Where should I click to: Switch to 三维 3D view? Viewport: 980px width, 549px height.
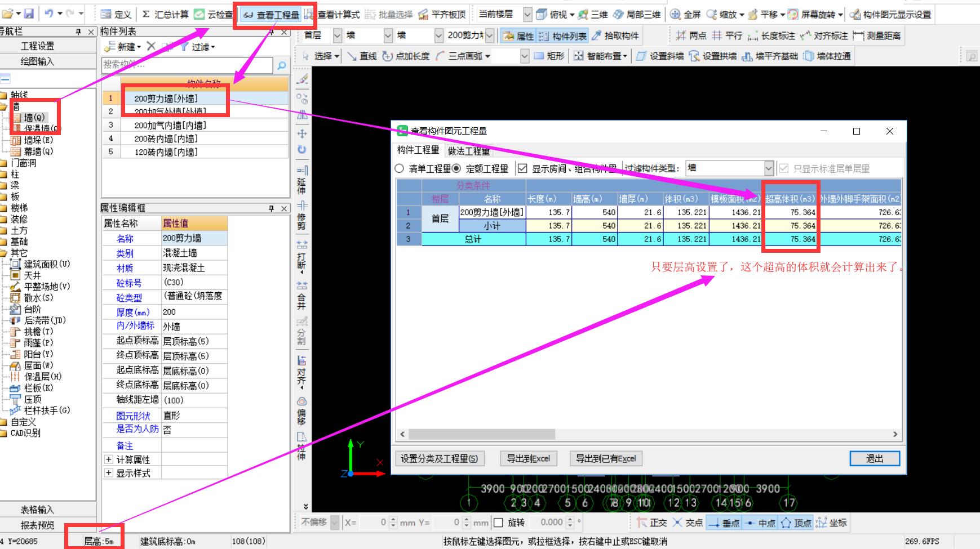pos(593,14)
